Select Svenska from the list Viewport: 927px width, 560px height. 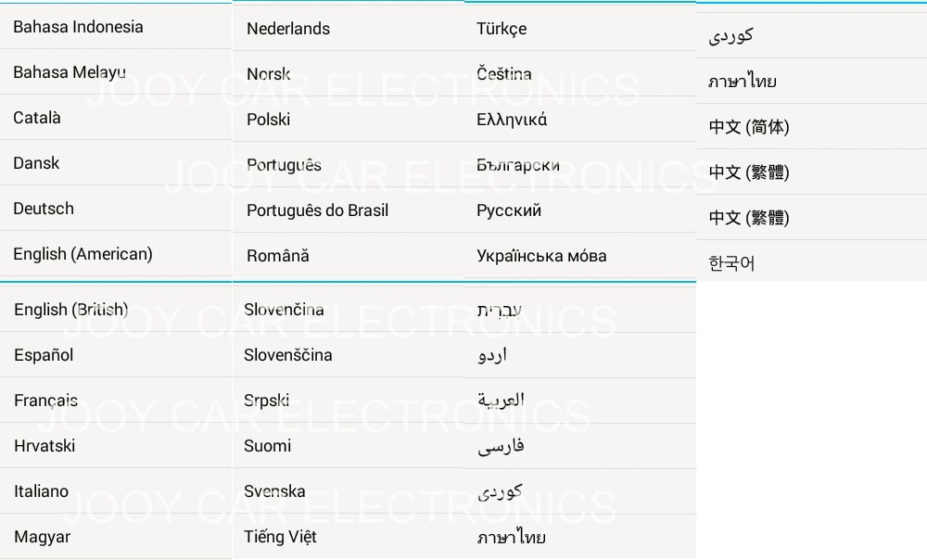tap(274, 491)
